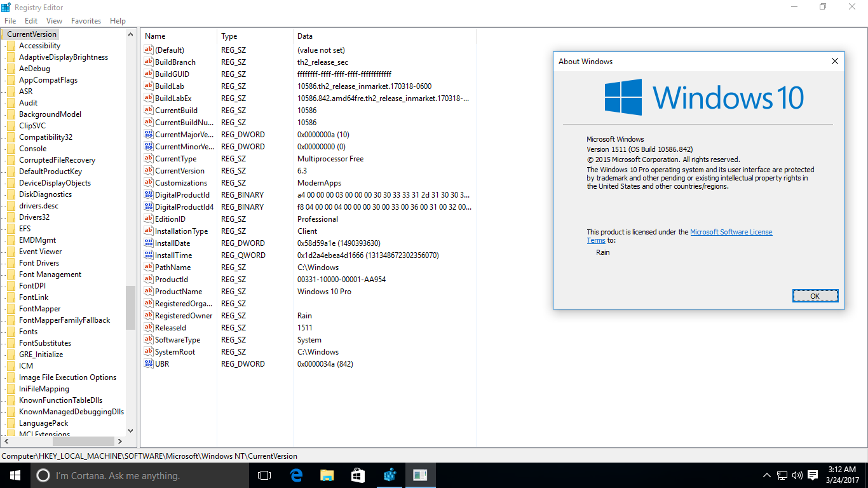Click the (Default) value icon
This screenshot has height=488, width=868.
pyautogui.click(x=149, y=50)
